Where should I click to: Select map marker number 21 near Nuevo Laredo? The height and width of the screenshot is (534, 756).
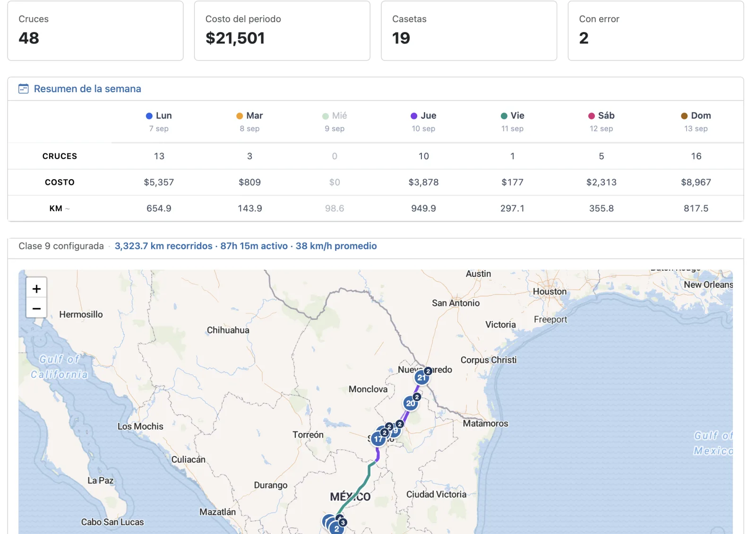click(421, 378)
